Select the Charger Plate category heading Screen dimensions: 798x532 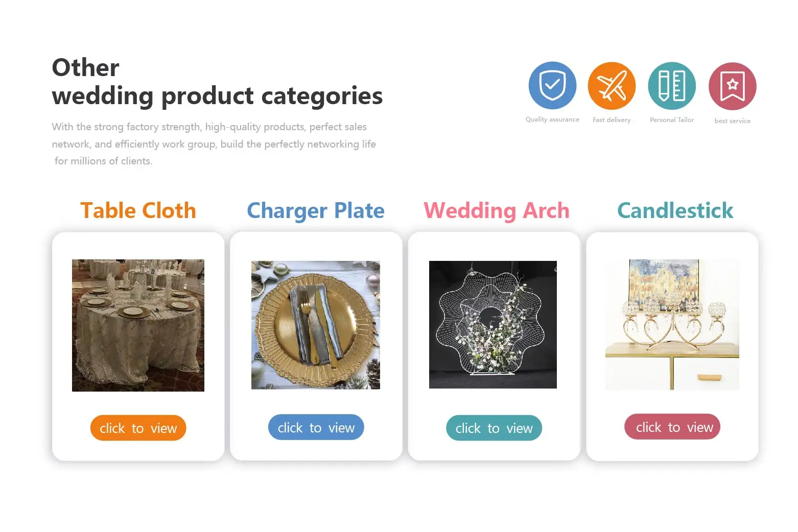[316, 211]
